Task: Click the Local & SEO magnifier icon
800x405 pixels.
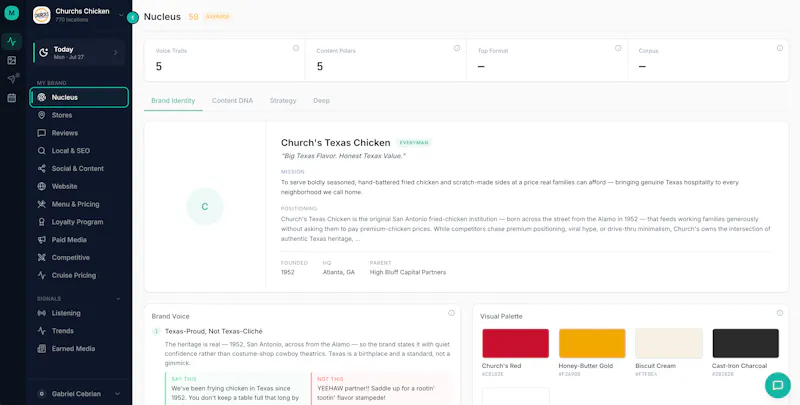Action: 42,151
